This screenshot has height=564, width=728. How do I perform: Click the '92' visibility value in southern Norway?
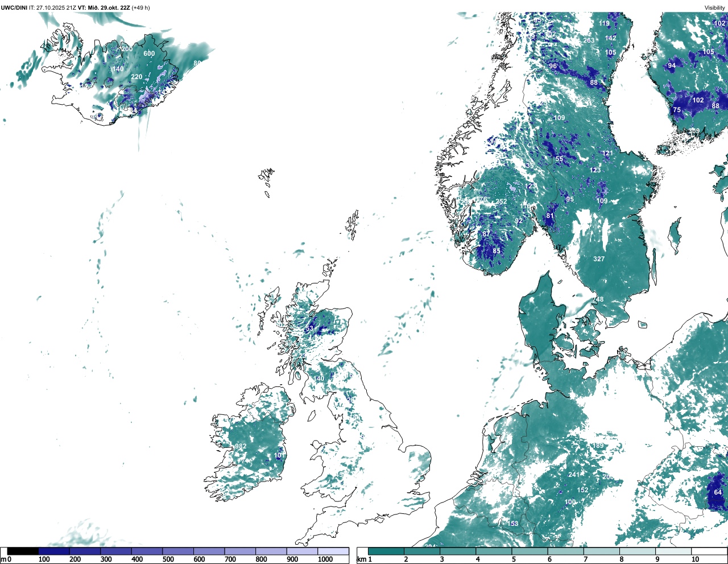(519, 221)
